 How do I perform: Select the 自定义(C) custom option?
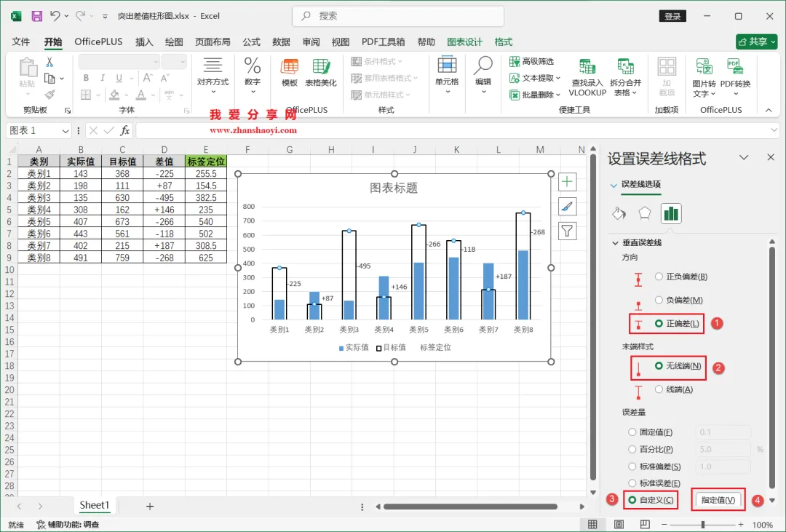[x=651, y=500]
